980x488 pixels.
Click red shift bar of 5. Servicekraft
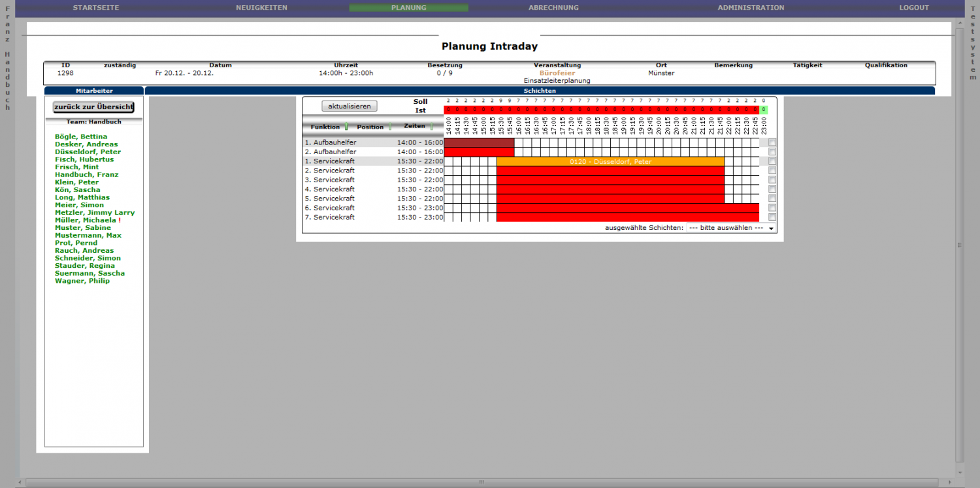(x=610, y=198)
